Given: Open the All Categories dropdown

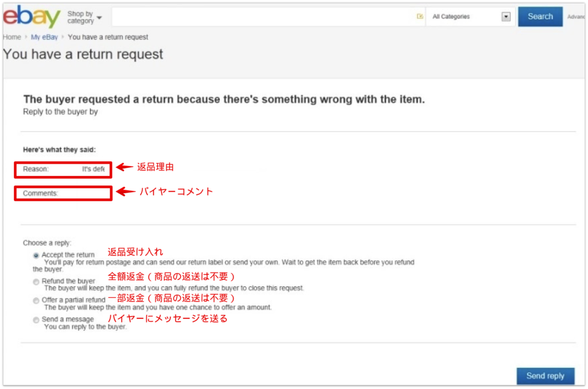Looking at the screenshot, I should point(471,17).
